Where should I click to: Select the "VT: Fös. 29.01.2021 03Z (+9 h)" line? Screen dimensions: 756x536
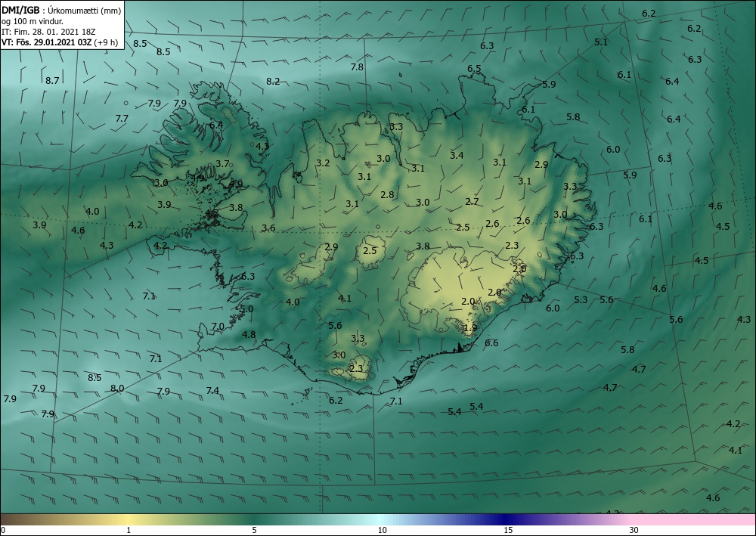(60, 42)
